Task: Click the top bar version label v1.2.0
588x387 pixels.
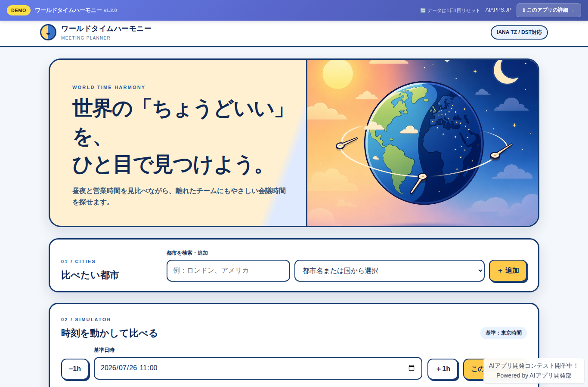Action: [110, 10]
